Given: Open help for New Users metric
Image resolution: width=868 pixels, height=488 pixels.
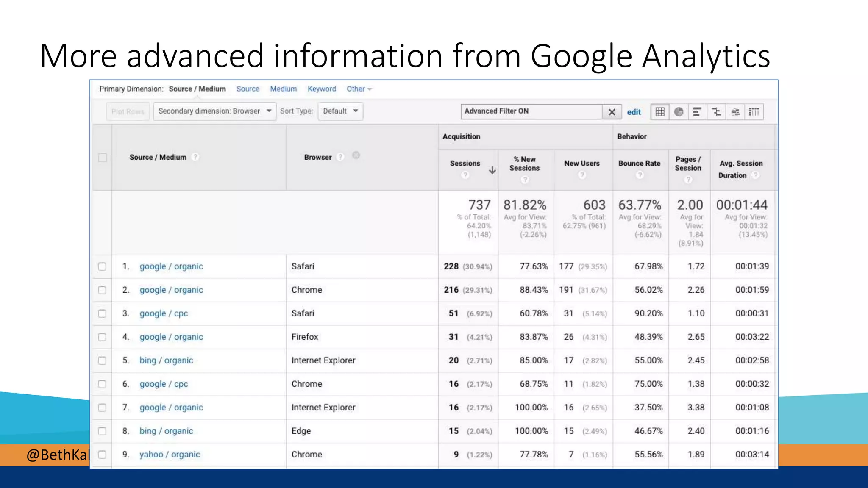Looking at the screenshot, I should 582,175.
